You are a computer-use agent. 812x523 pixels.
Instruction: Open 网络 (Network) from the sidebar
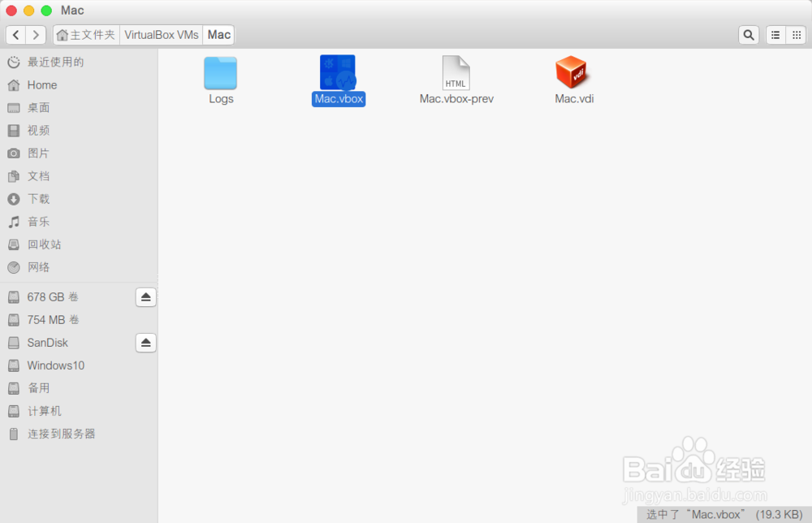click(x=38, y=267)
